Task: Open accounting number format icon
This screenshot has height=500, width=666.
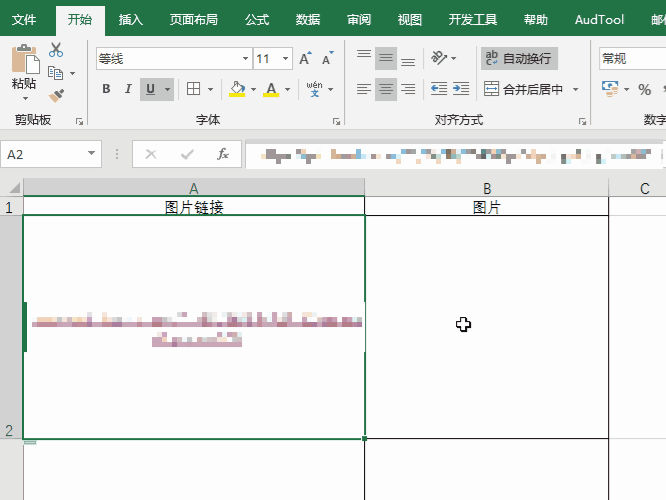Action: 610,89
